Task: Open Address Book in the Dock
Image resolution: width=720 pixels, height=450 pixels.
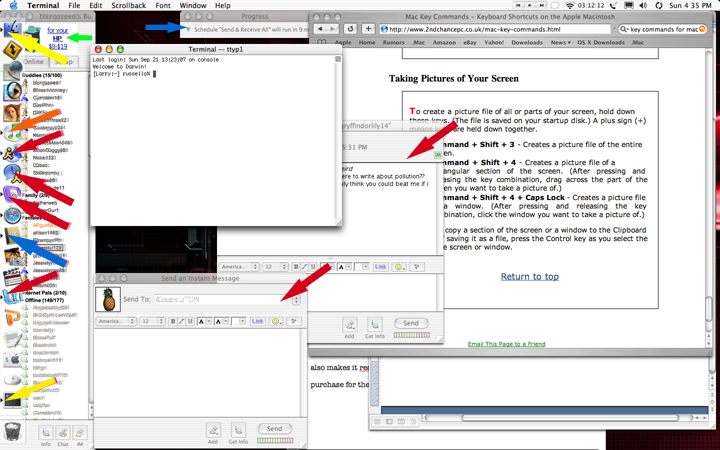Action: 12,236
